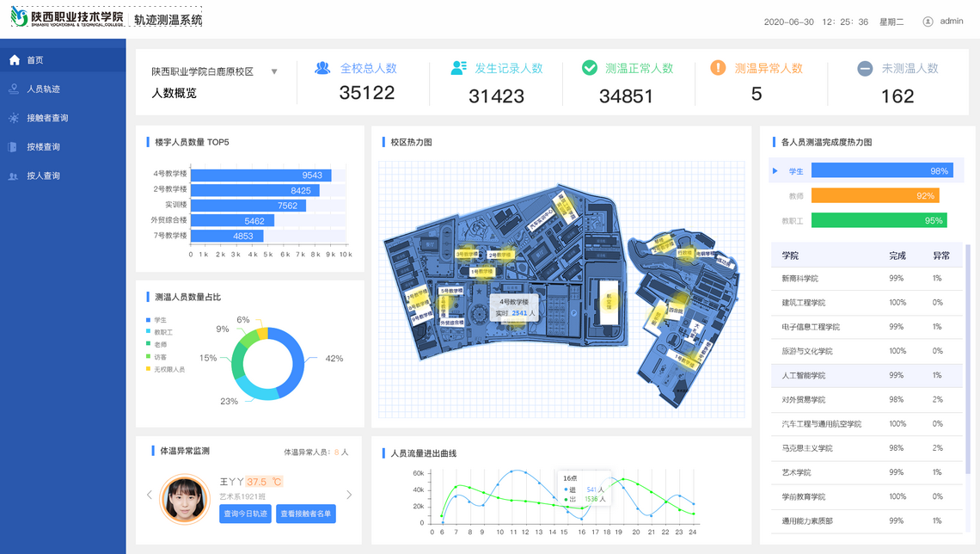
Task: Click the 接触者查询 sidebar icon
Action: (x=14, y=118)
